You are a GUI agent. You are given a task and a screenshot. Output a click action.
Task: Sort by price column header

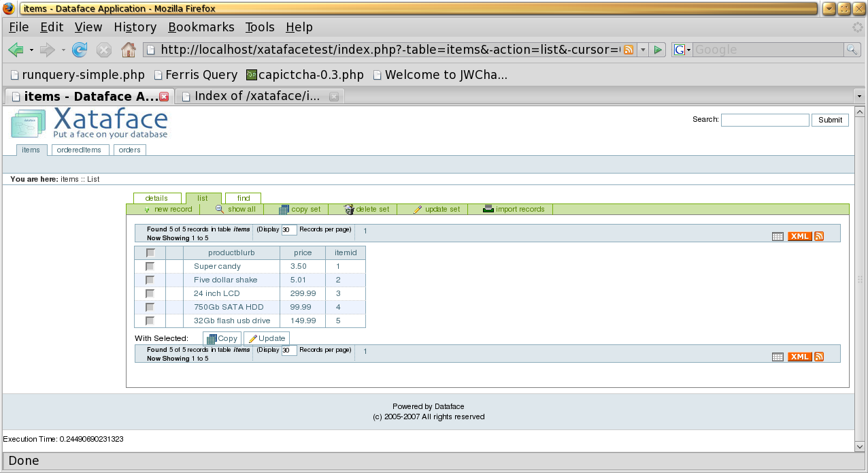(x=303, y=252)
